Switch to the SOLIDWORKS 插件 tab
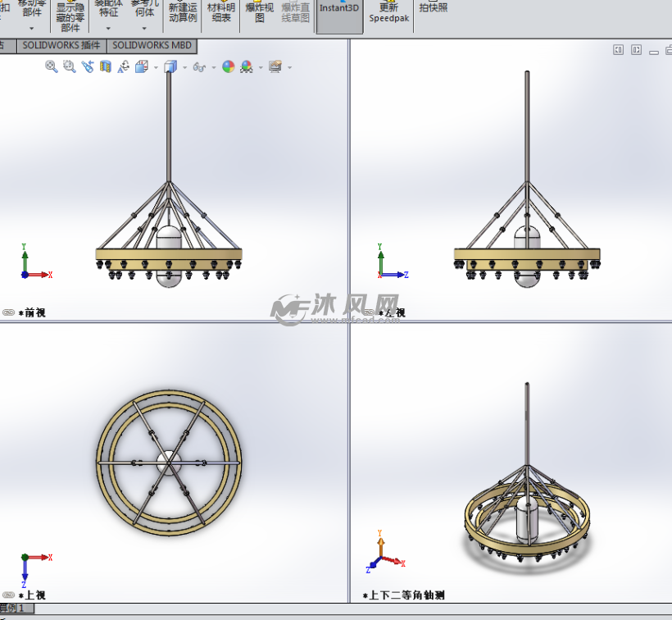 click(61, 45)
